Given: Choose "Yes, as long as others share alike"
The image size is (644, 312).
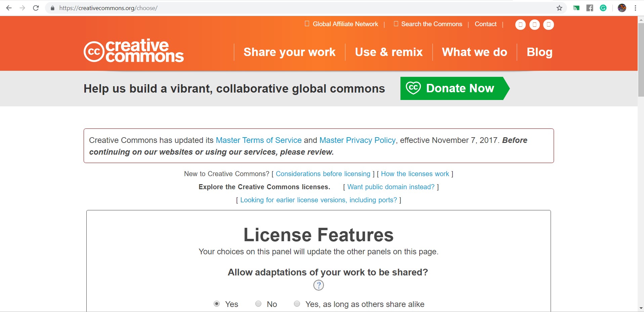Looking at the screenshot, I should 297,304.
